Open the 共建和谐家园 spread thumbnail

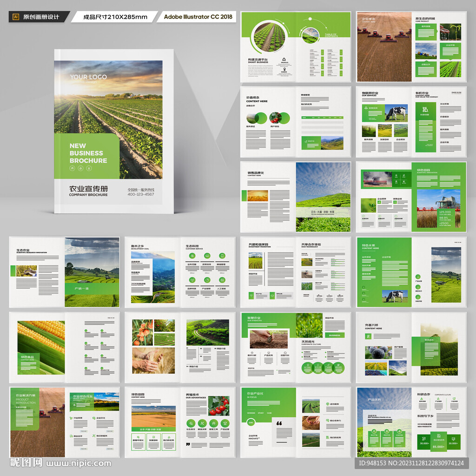(x=296, y=272)
